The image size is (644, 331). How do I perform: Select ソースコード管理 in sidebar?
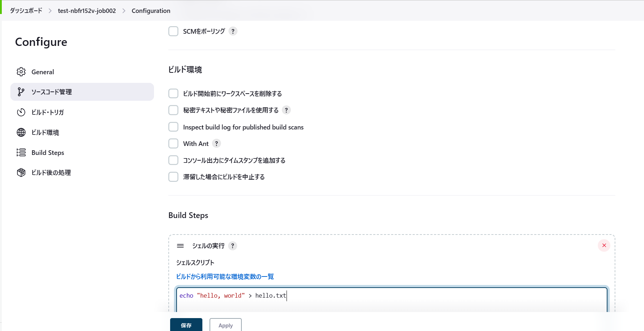(x=82, y=92)
